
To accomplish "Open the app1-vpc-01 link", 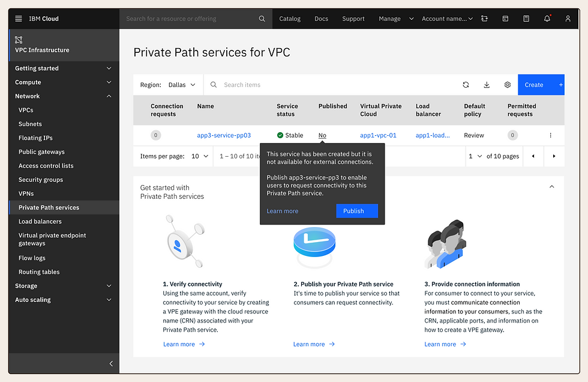I will pyautogui.click(x=378, y=135).
